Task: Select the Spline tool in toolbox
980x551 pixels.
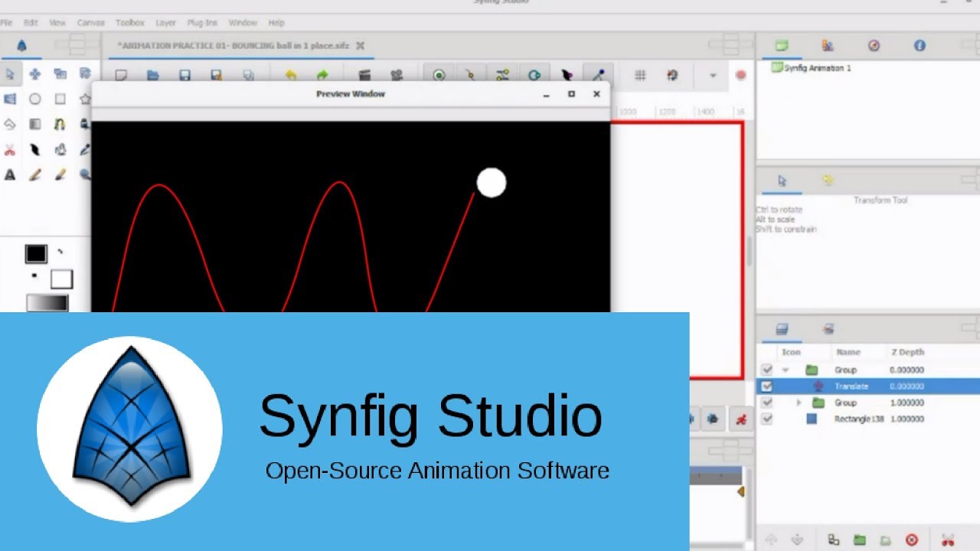Action: 60,124
